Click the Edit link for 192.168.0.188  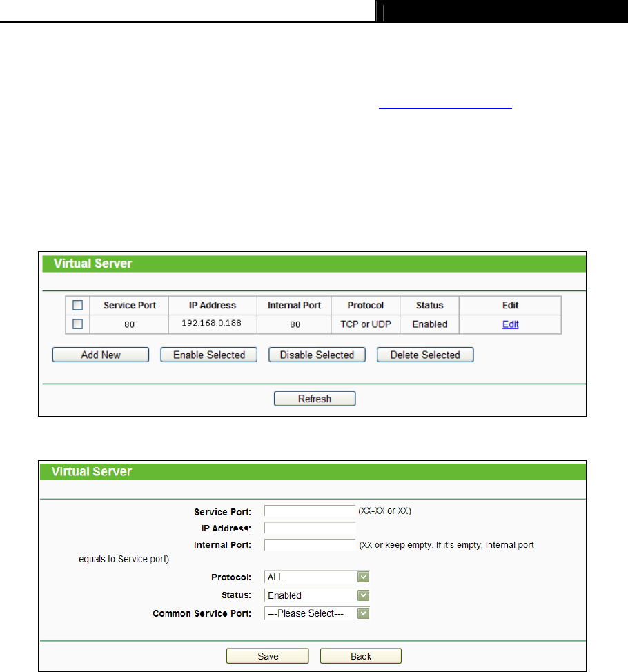tap(510, 324)
